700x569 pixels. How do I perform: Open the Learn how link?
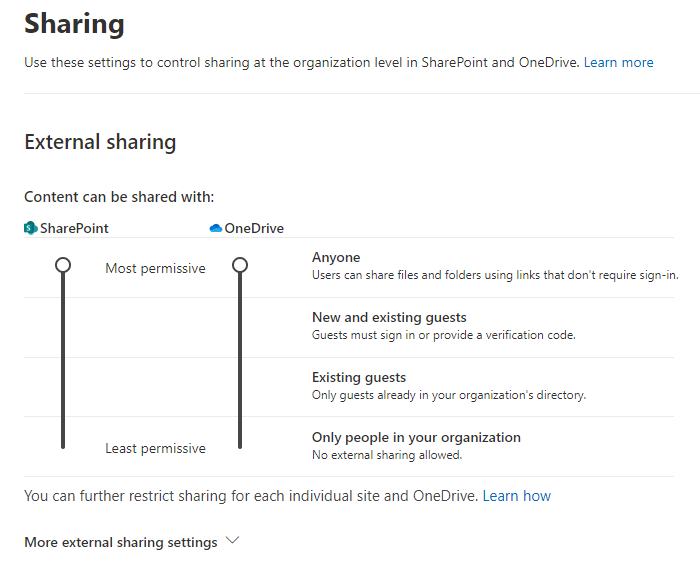[x=516, y=496]
